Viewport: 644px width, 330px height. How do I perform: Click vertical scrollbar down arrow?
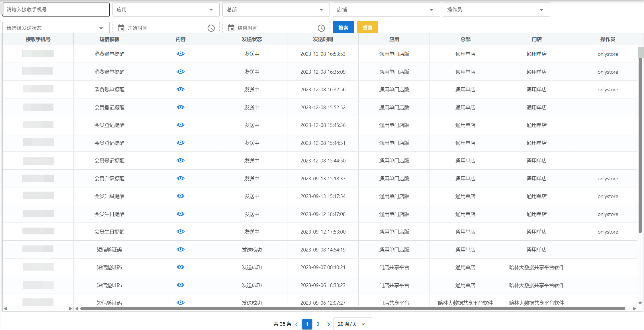tap(640, 303)
